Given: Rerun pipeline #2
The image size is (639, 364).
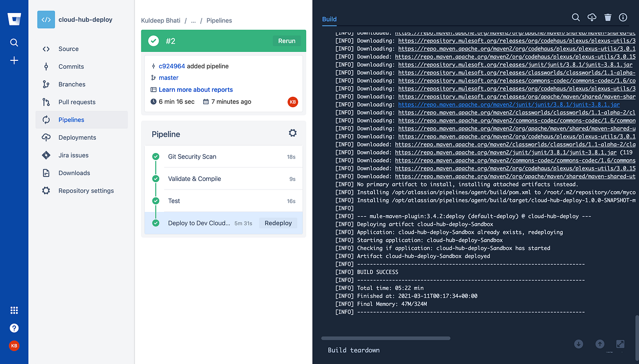Looking at the screenshot, I should click(x=287, y=41).
